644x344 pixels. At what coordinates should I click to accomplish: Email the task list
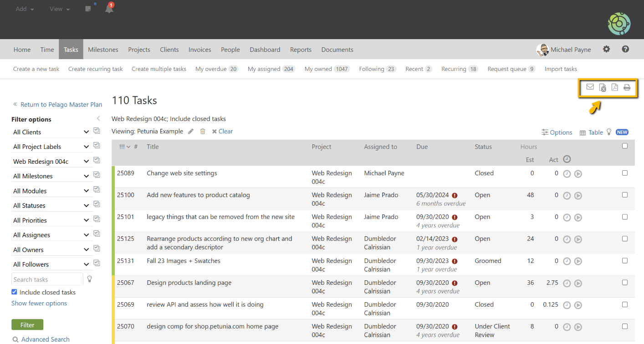pos(590,86)
